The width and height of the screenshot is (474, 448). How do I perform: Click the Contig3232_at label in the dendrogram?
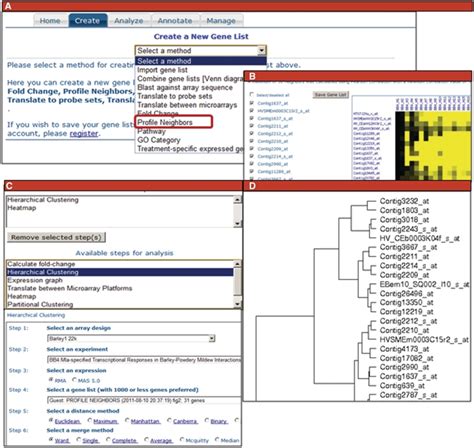click(x=404, y=201)
